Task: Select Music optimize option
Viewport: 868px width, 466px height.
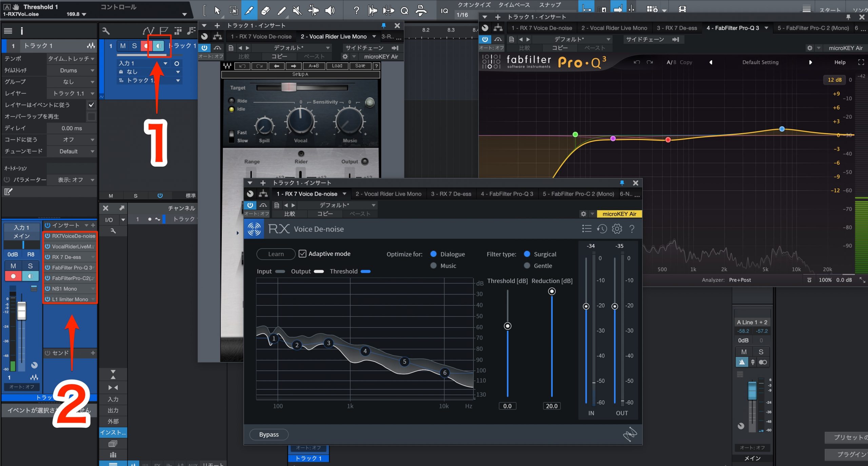Action: (x=433, y=266)
